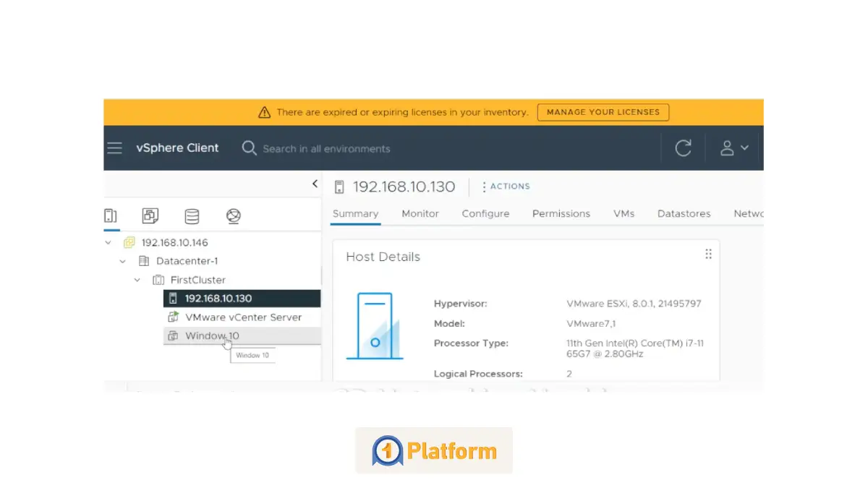Open the Monitor tab
The image size is (868, 488).
(420, 214)
